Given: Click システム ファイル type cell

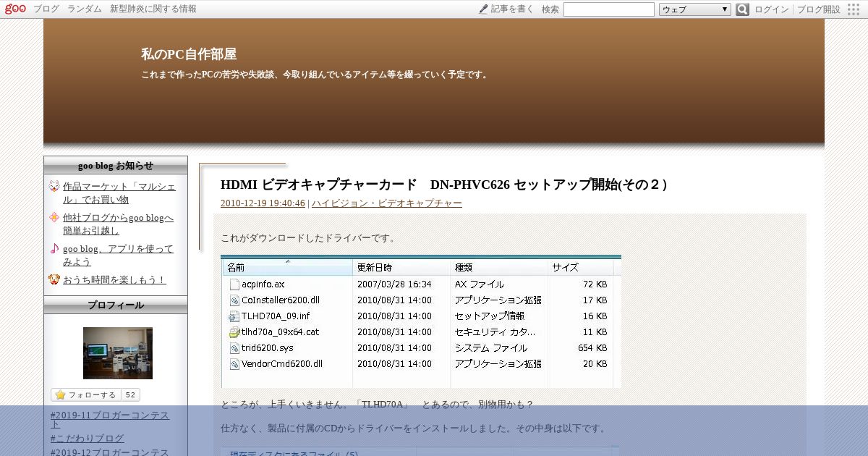Looking at the screenshot, I should click(491, 347).
